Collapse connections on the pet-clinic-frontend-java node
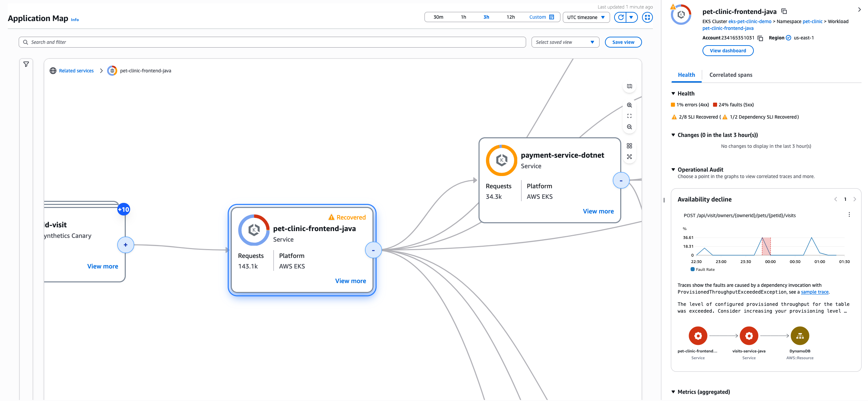The height and width of the screenshot is (401, 868). pos(373,250)
